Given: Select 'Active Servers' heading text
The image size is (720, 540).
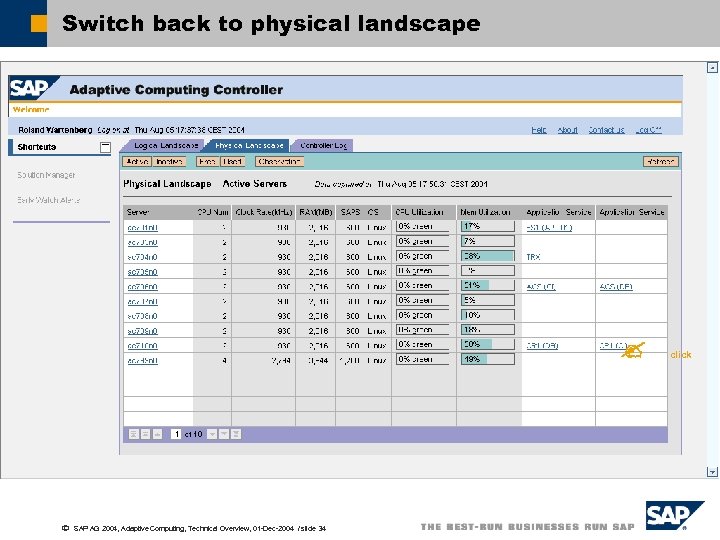Looking at the screenshot, I should pyautogui.click(x=255, y=184).
